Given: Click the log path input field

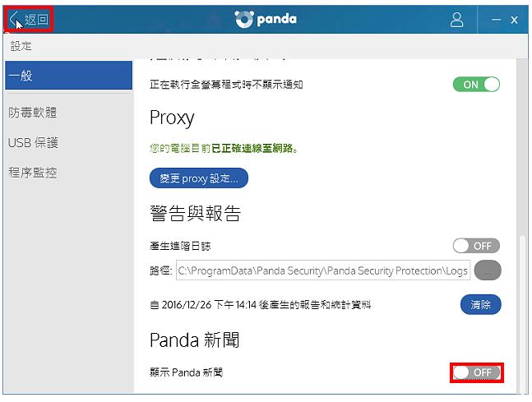Looking at the screenshot, I should tap(323, 270).
